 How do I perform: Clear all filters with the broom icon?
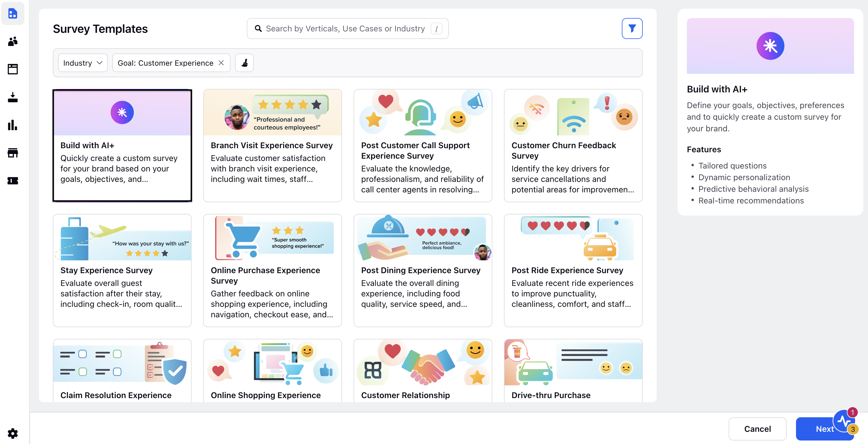pos(244,63)
